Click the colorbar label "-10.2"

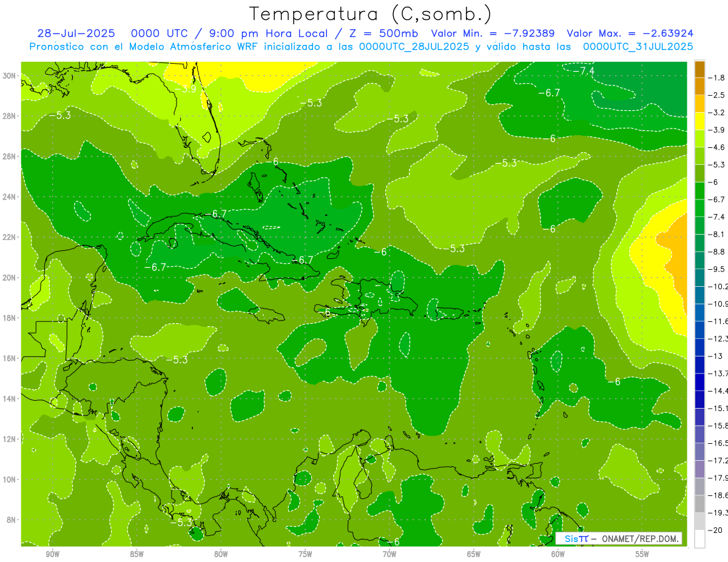click(x=719, y=286)
